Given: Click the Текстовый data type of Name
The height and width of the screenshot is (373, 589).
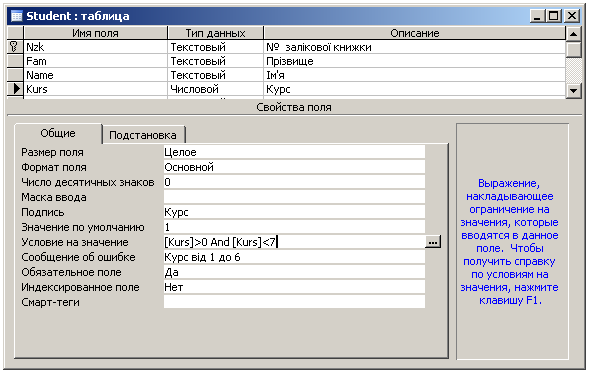Looking at the screenshot, I should pyautogui.click(x=216, y=75).
